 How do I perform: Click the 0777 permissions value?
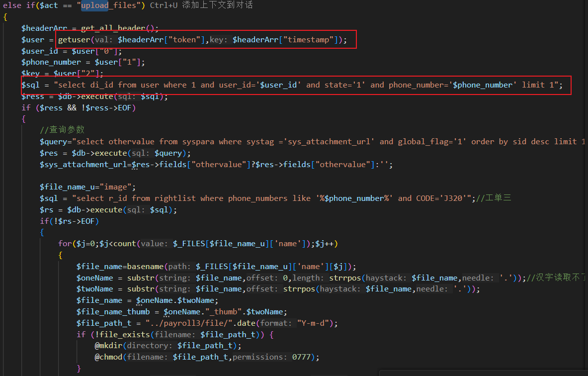[x=302, y=357]
